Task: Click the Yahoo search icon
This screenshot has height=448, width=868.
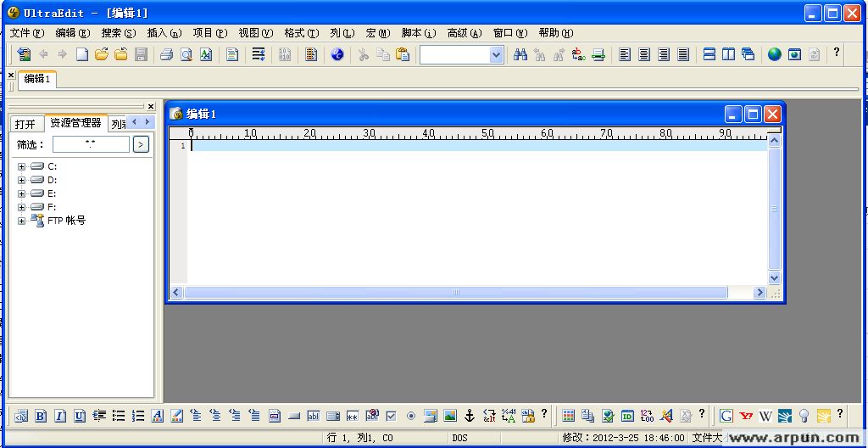Action: tap(746, 416)
